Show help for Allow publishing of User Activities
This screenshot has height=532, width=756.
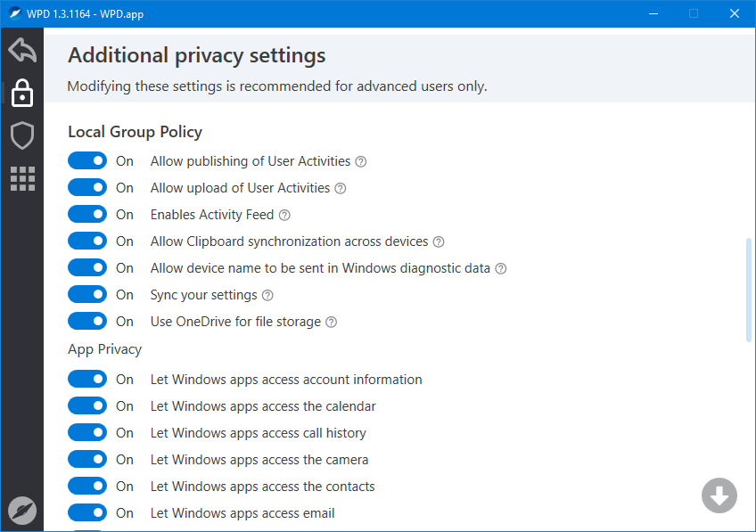[x=361, y=161]
